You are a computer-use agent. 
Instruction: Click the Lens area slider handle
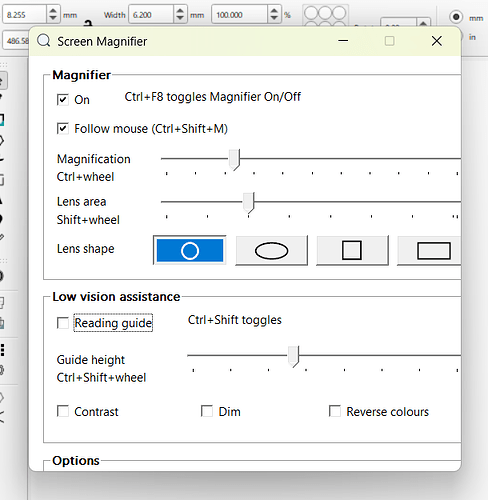point(249,202)
